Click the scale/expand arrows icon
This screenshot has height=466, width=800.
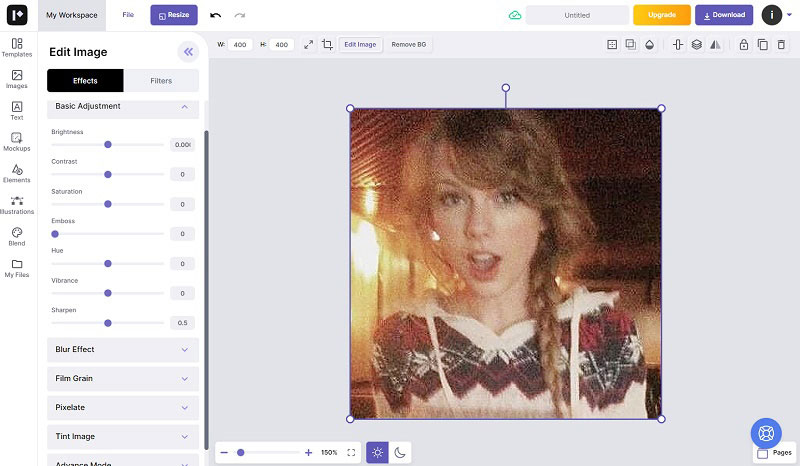point(309,44)
